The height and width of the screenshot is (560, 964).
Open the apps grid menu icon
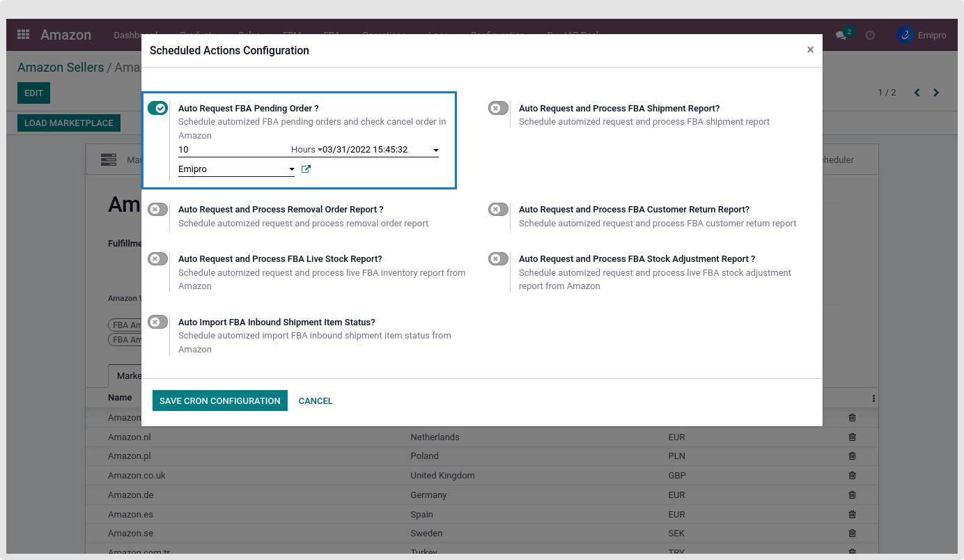(24, 35)
